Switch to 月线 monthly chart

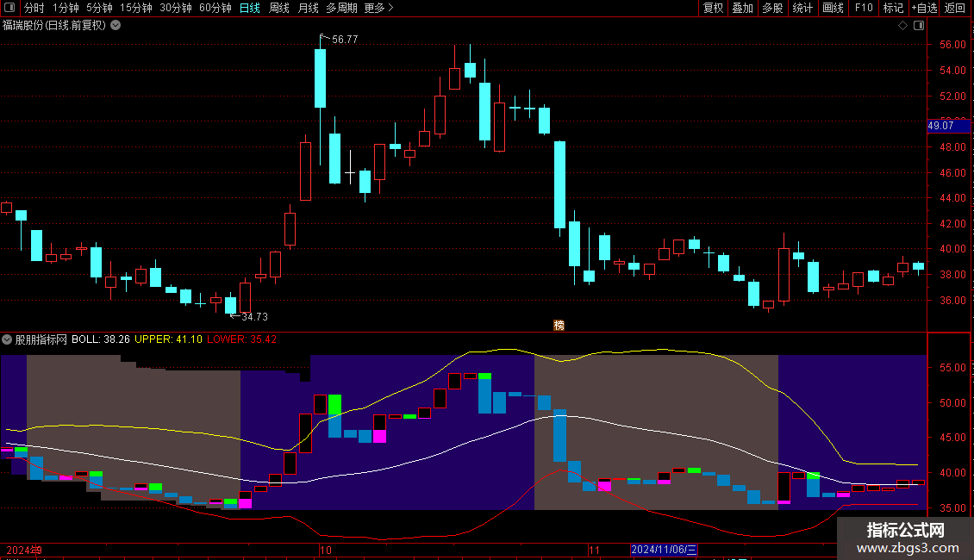pyautogui.click(x=308, y=8)
